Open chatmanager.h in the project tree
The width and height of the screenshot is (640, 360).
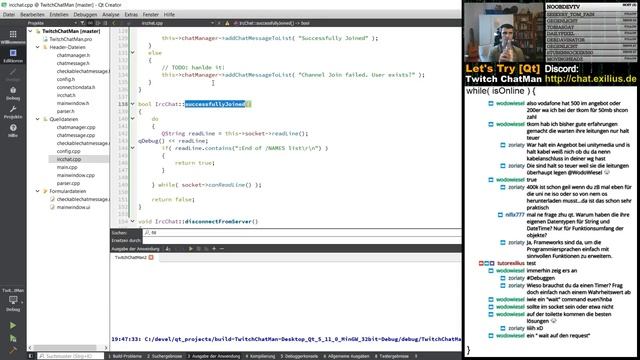point(73,55)
